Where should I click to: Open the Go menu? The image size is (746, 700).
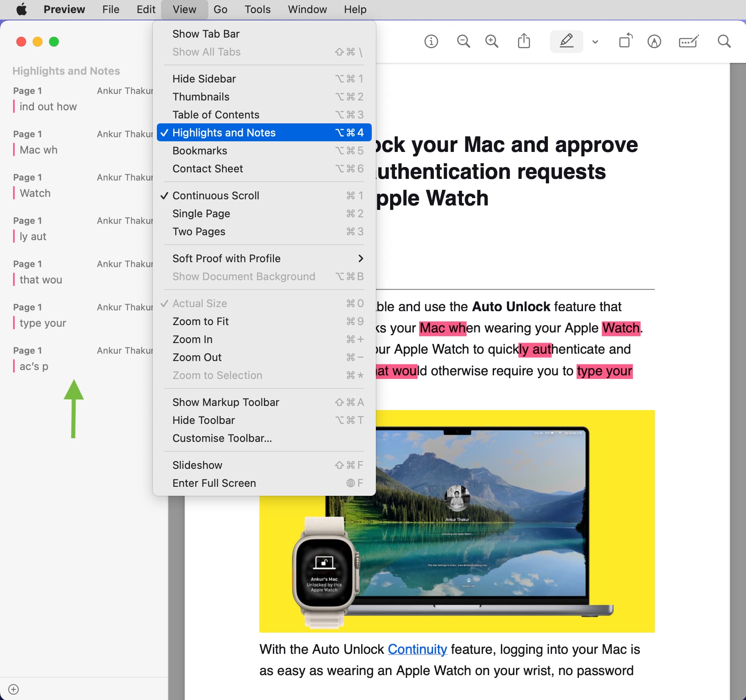pos(220,9)
